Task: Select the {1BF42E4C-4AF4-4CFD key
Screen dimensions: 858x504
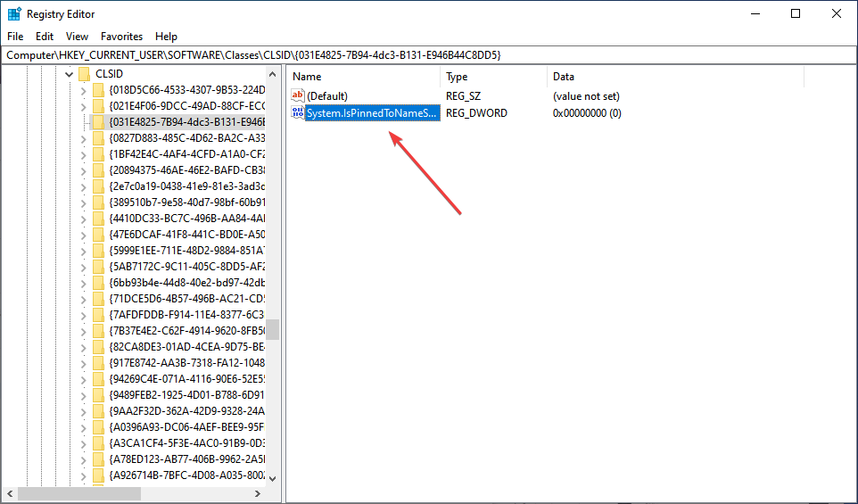Action: click(187, 154)
